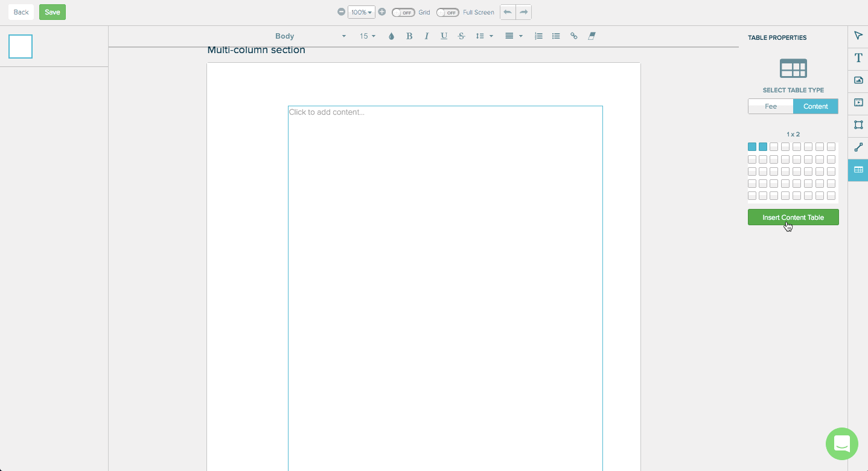Viewport: 868px width, 471px height.
Task: Select the Content table type tab
Action: point(815,106)
